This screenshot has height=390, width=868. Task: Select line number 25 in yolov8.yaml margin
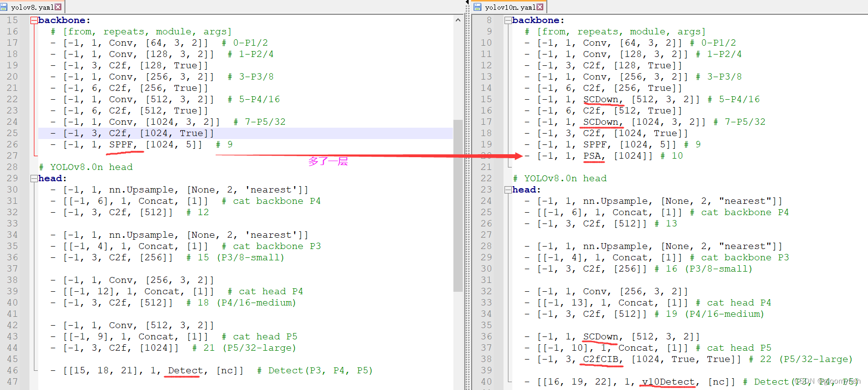click(x=12, y=133)
